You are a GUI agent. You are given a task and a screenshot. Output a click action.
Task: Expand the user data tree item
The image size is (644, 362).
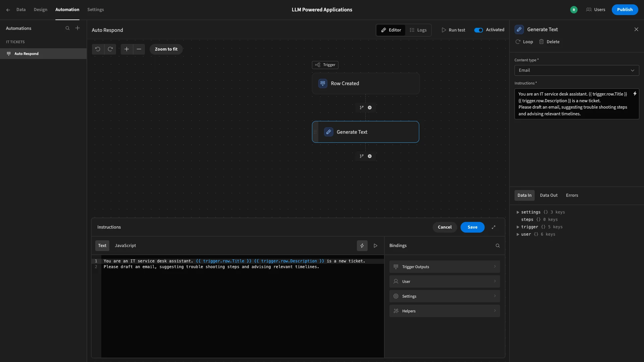click(x=518, y=234)
